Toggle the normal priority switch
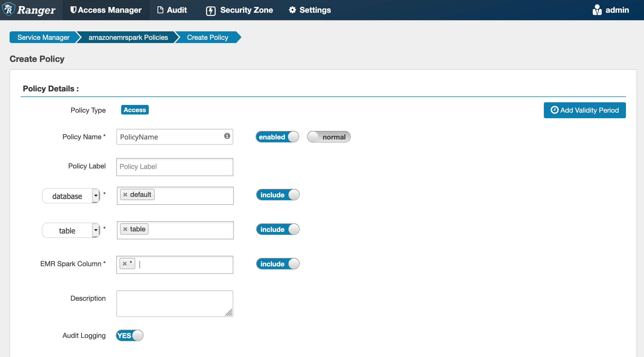Image resolution: width=644 pixels, height=357 pixels. pos(329,137)
